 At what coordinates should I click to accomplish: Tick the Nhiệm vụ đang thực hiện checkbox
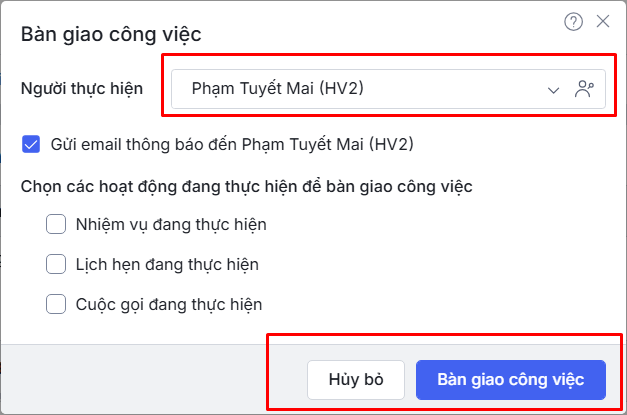coord(56,224)
